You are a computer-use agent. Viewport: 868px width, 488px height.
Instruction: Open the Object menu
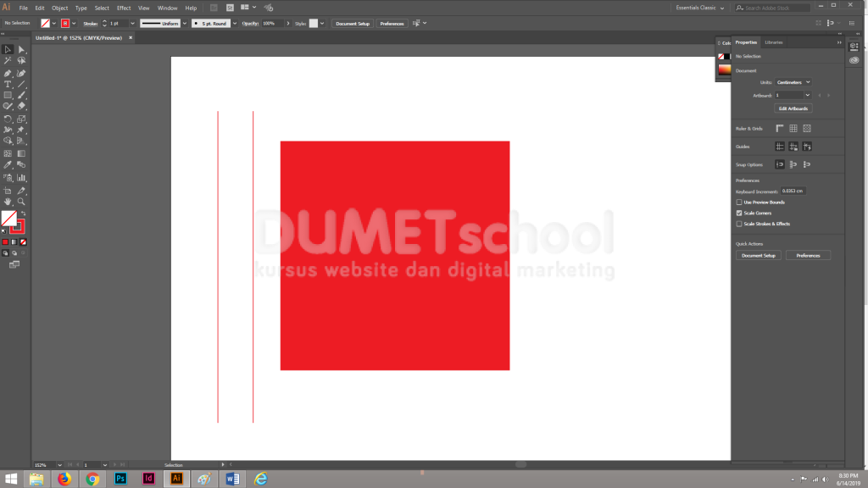[60, 8]
